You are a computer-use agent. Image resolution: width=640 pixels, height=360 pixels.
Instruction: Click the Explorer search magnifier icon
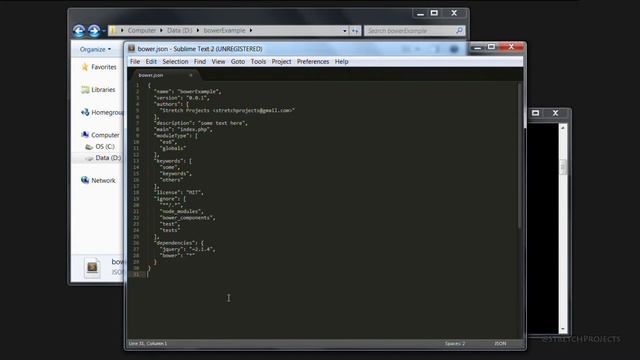coord(459,30)
